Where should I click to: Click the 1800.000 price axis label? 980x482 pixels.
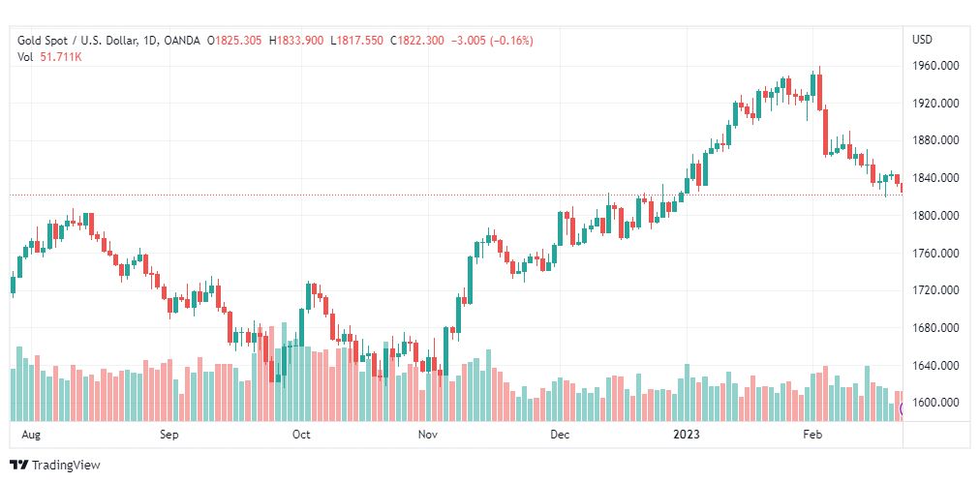pyautogui.click(x=935, y=216)
